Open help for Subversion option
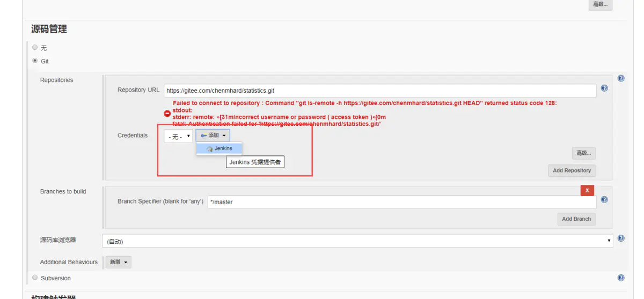This screenshot has height=299, width=644. coord(621,278)
